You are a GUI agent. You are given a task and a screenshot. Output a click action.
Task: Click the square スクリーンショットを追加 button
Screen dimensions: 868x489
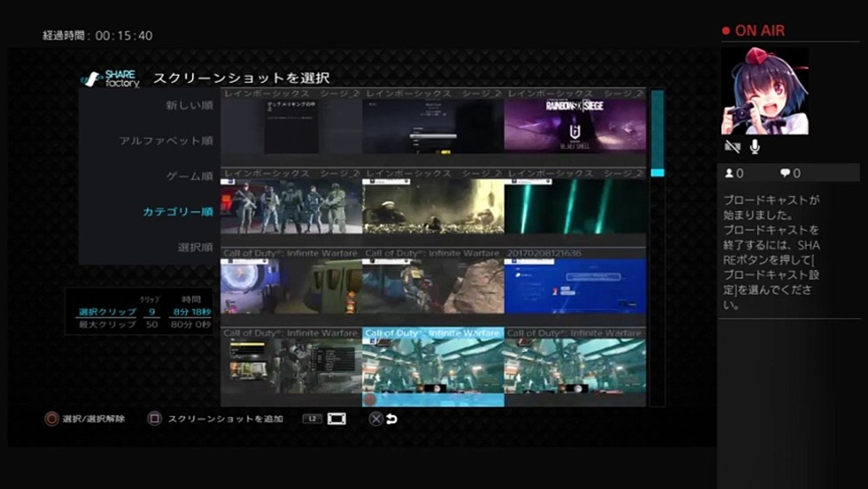click(x=155, y=419)
